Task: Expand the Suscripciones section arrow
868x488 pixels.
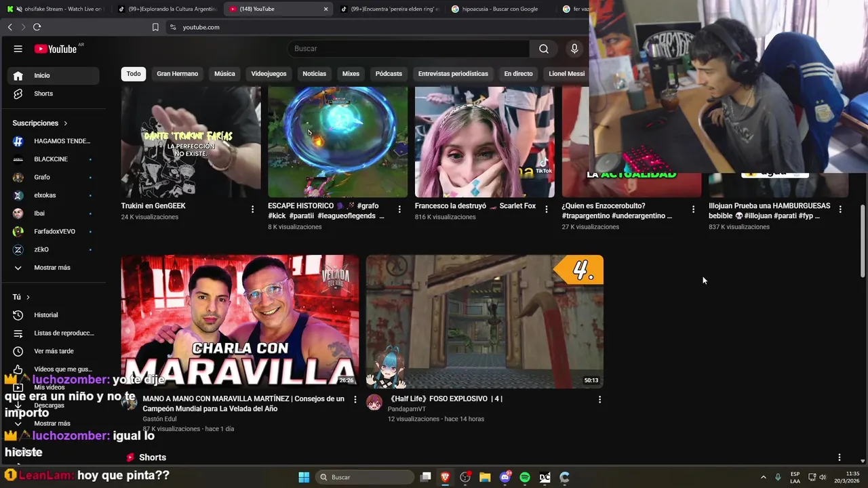Action: (x=66, y=123)
